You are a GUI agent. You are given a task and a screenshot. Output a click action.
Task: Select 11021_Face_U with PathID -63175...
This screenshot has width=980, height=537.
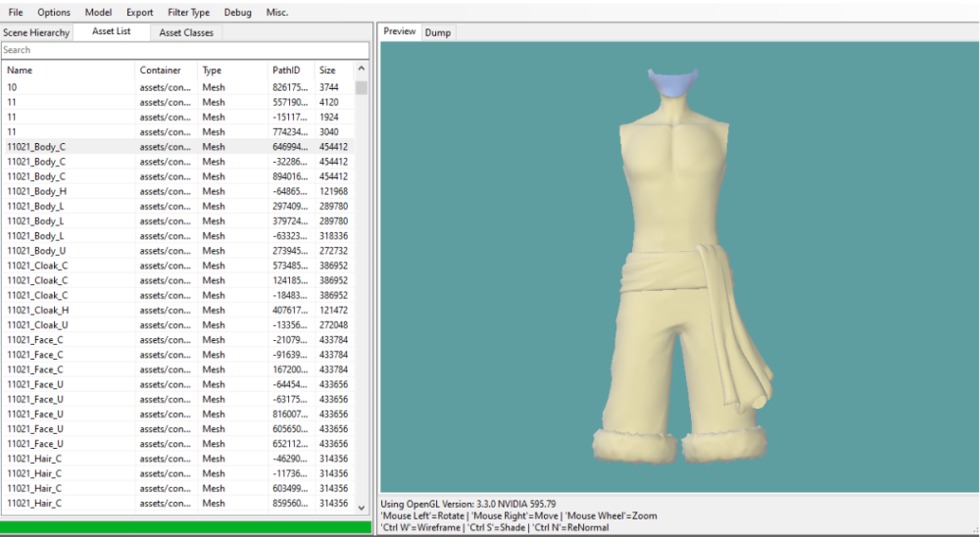click(177, 399)
